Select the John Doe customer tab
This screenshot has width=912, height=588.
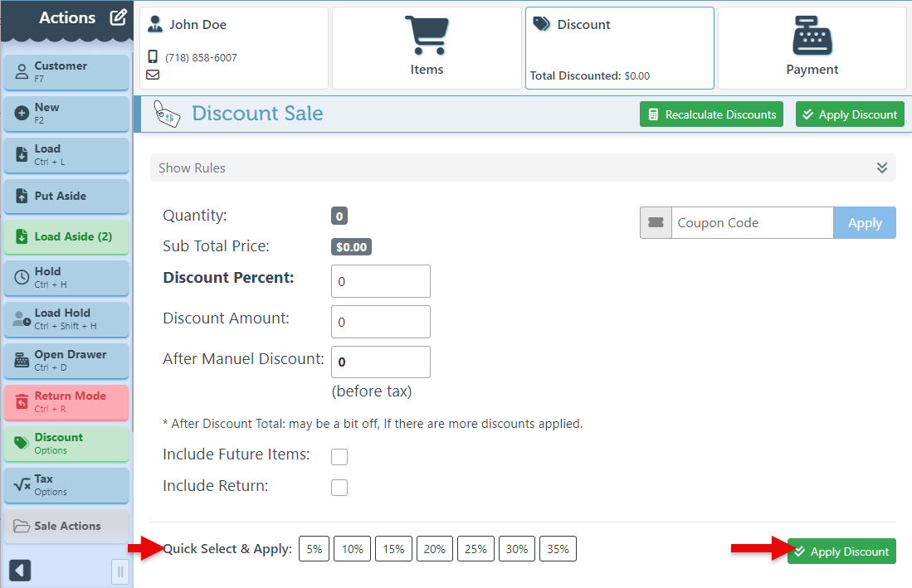click(x=233, y=48)
